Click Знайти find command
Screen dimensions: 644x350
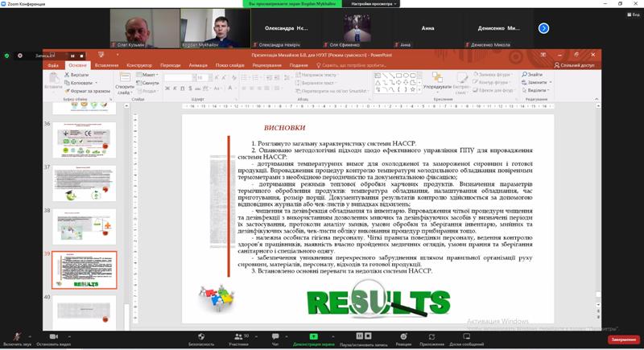tap(532, 74)
